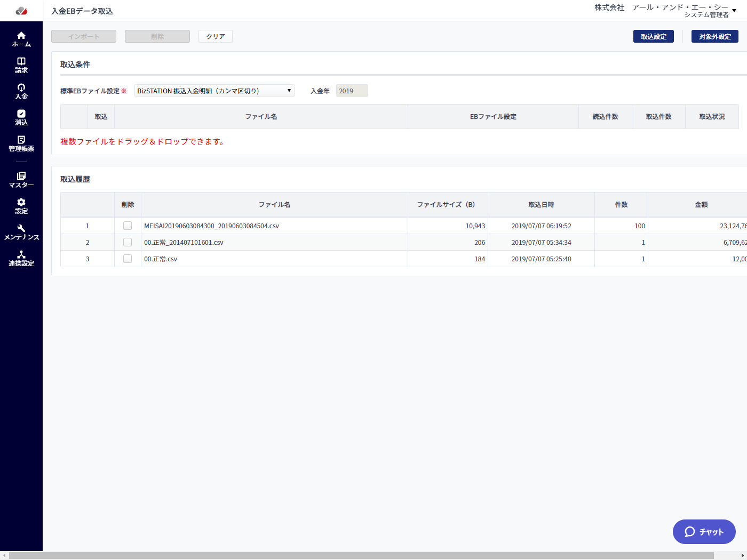Open the 管理帳票 sidebar icon
This screenshot has width=747, height=560.
[x=21, y=143]
